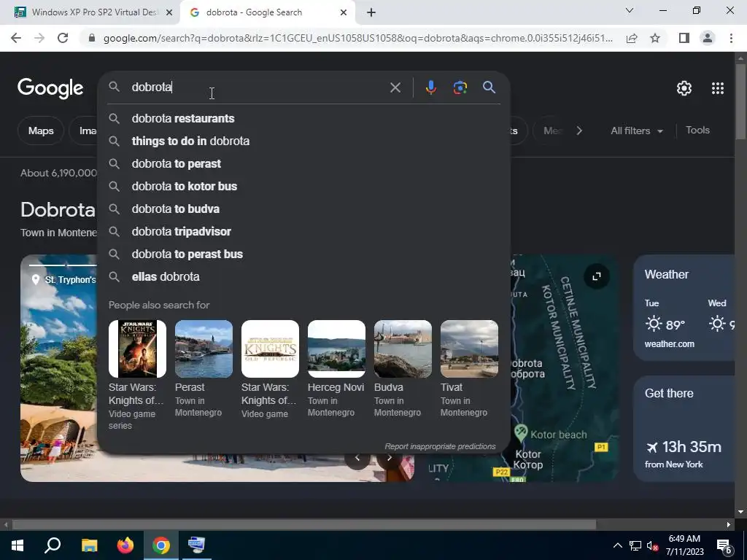Open the Google apps grid icon
The image size is (747, 560).
click(718, 88)
